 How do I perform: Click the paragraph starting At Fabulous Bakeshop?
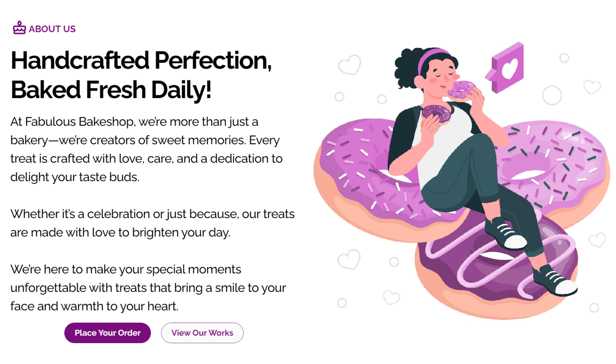(147, 149)
